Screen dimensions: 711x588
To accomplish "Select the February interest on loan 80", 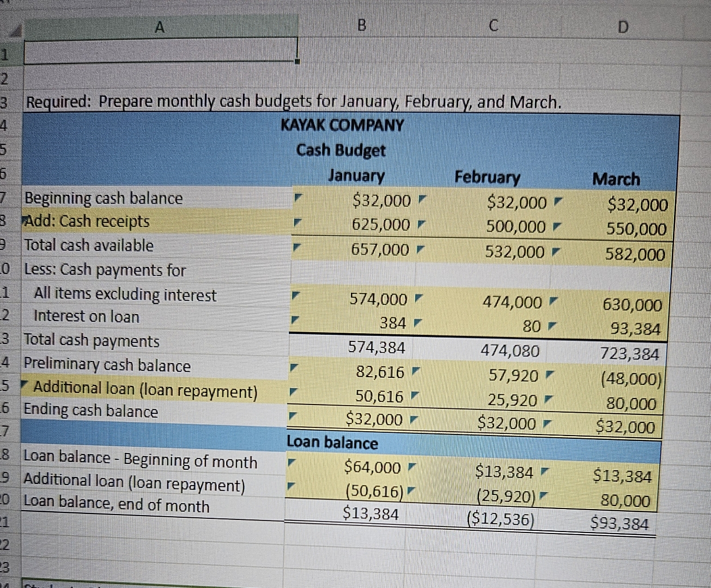I will point(532,326).
